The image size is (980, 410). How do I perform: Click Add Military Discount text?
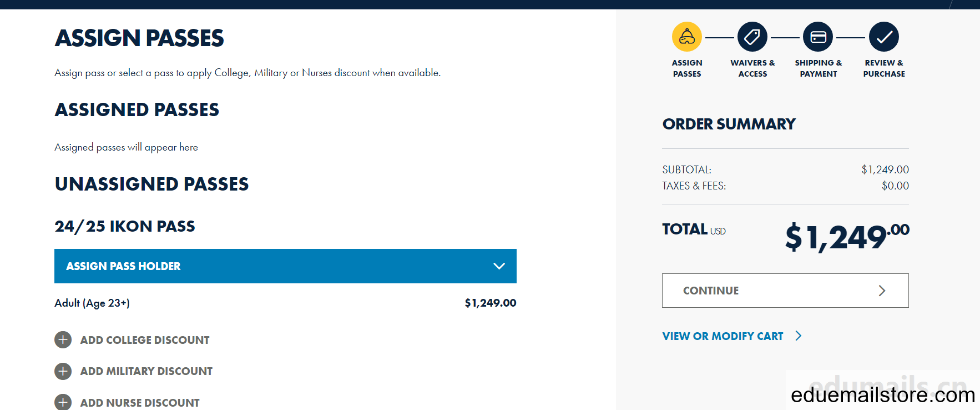(147, 371)
